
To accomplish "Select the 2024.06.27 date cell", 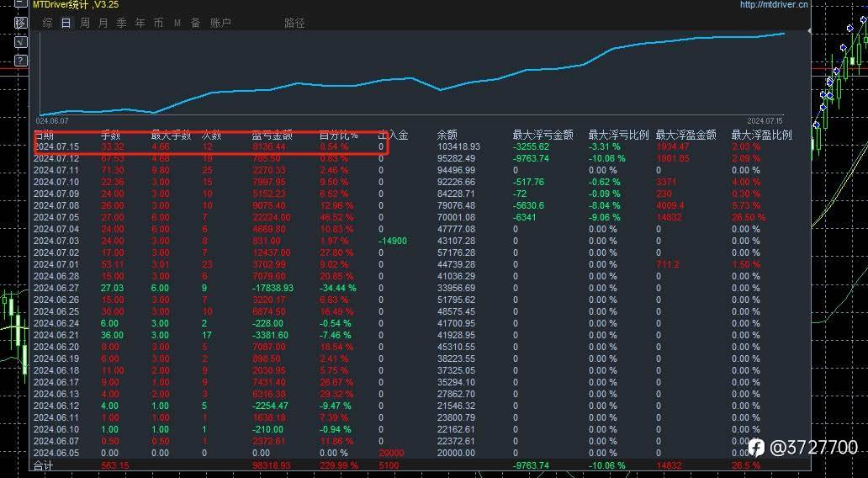I will (56, 288).
